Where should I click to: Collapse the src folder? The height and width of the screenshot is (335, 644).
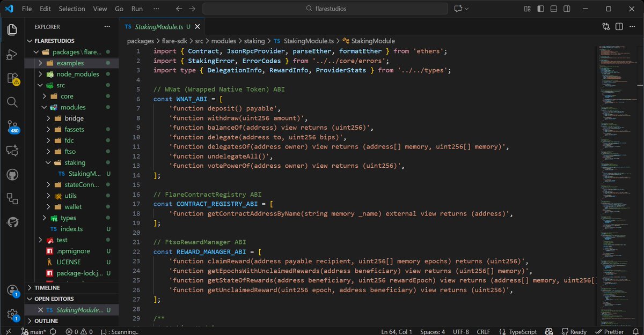[x=72, y=85]
